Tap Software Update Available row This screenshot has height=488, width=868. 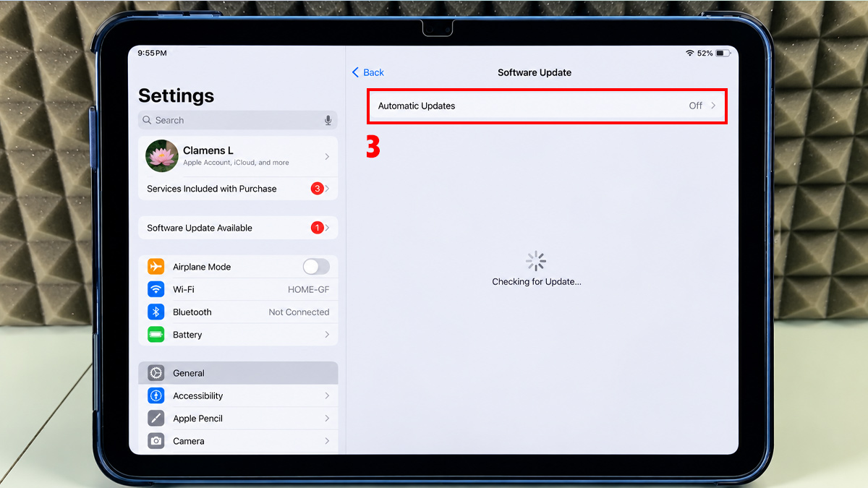tap(238, 228)
